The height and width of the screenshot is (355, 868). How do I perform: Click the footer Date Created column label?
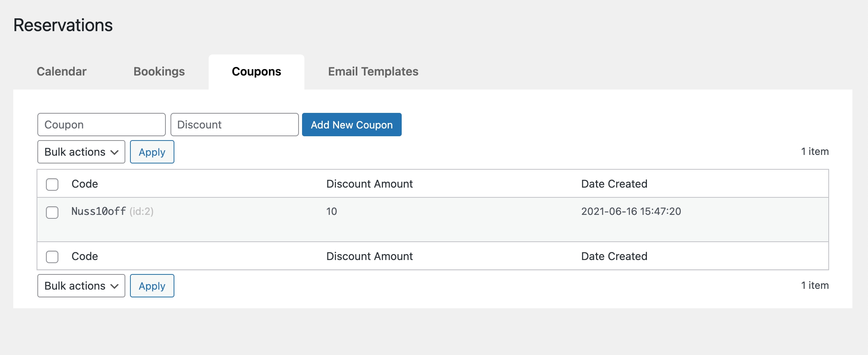pyautogui.click(x=614, y=256)
